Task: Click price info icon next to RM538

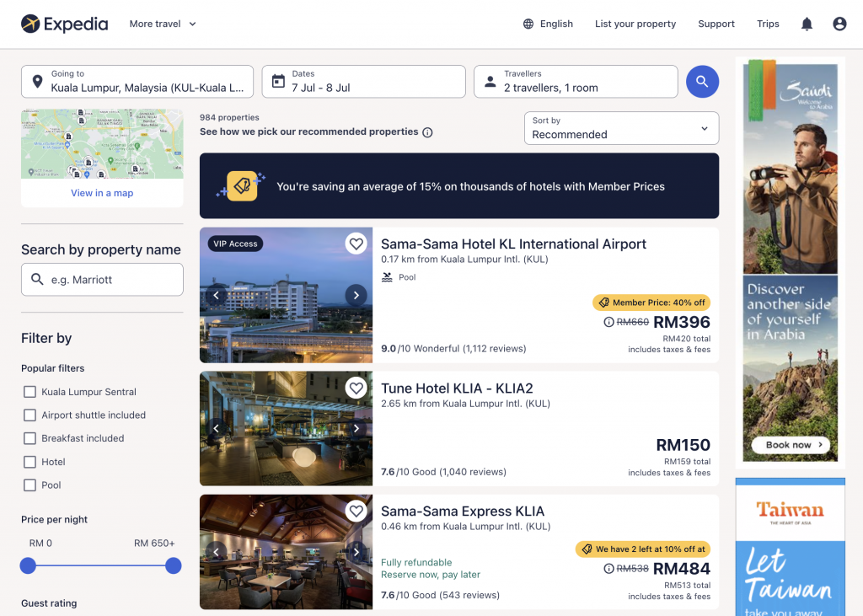Action: click(x=608, y=569)
